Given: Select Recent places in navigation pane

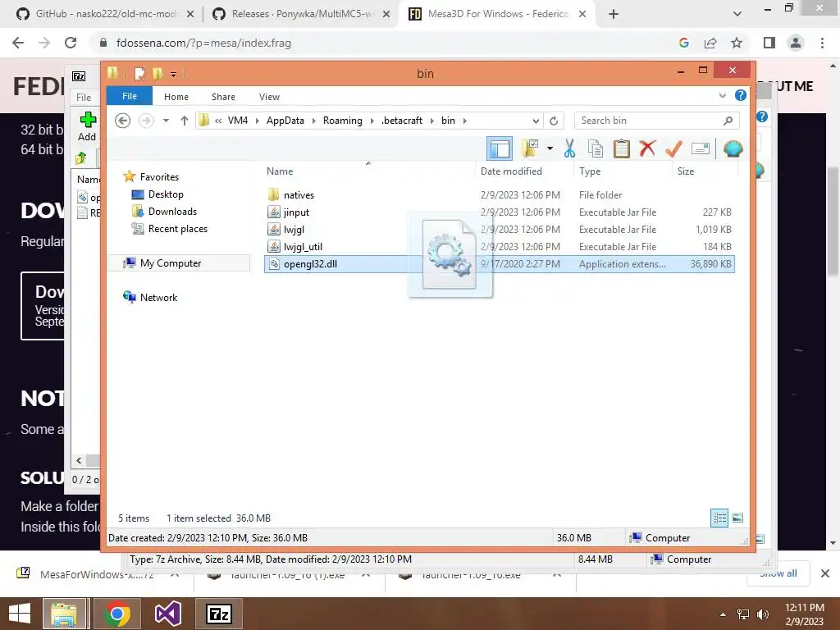Looking at the screenshot, I should pos(178,229).
